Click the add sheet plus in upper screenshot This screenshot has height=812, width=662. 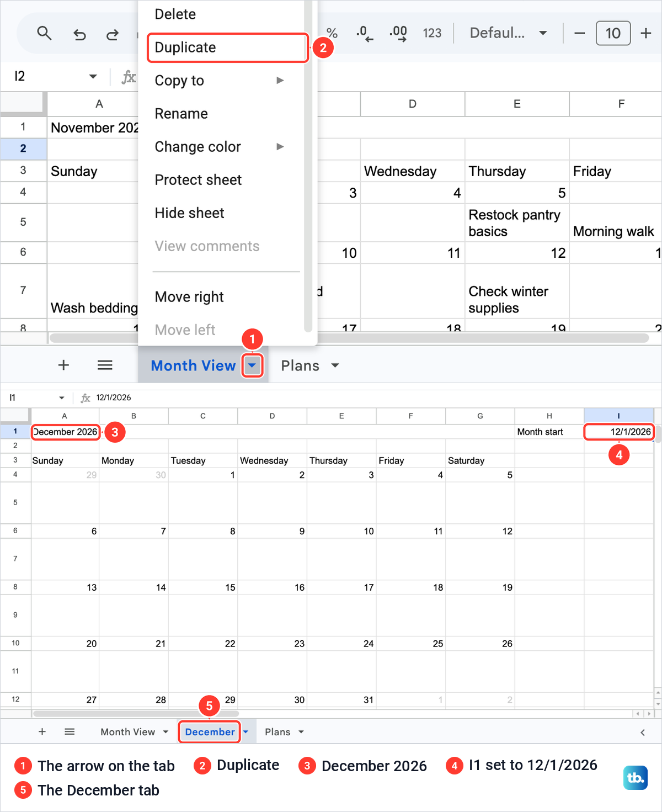[x=63, y=365]
